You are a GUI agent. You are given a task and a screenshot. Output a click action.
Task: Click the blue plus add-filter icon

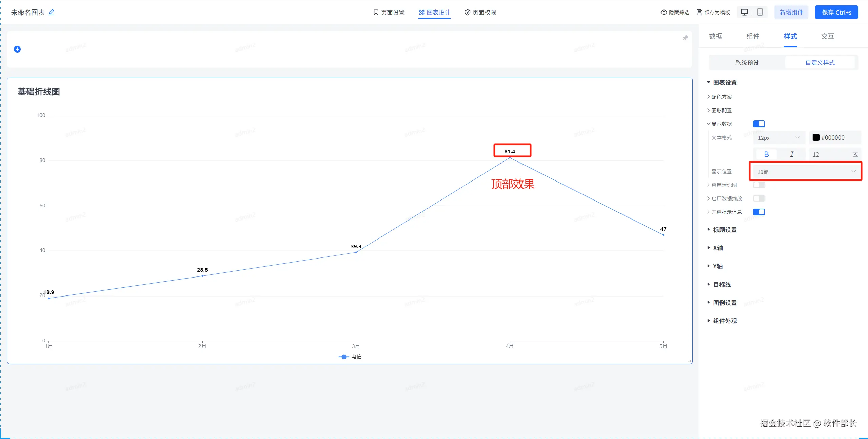pos(17,49)
